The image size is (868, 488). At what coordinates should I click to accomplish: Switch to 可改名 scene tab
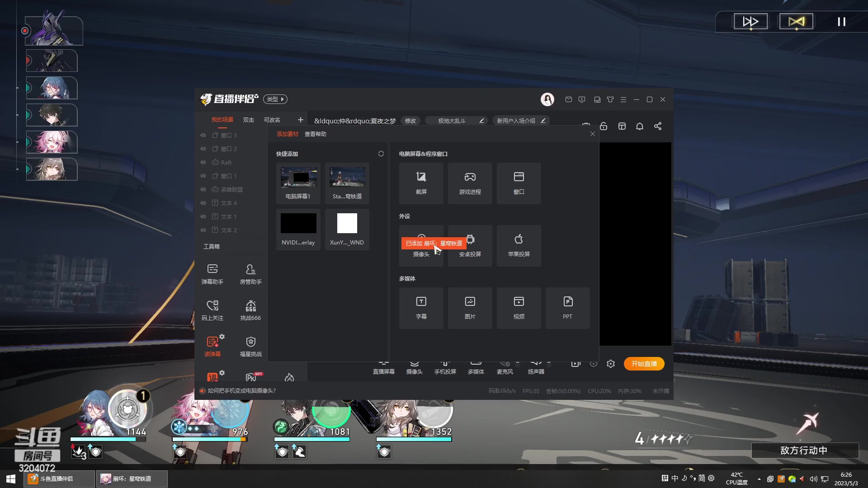pos(272,120)
